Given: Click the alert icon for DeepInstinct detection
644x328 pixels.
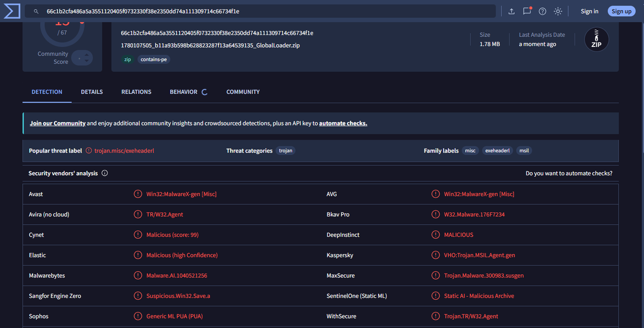Looking at the screenshot, I should click(436, 235).
